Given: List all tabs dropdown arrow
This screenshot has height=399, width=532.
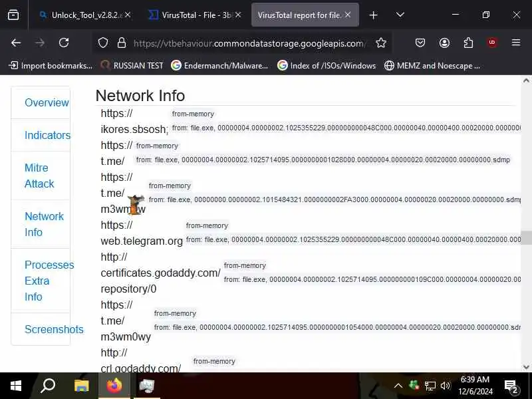Looking at the screenshot, I should click(400, 15).
